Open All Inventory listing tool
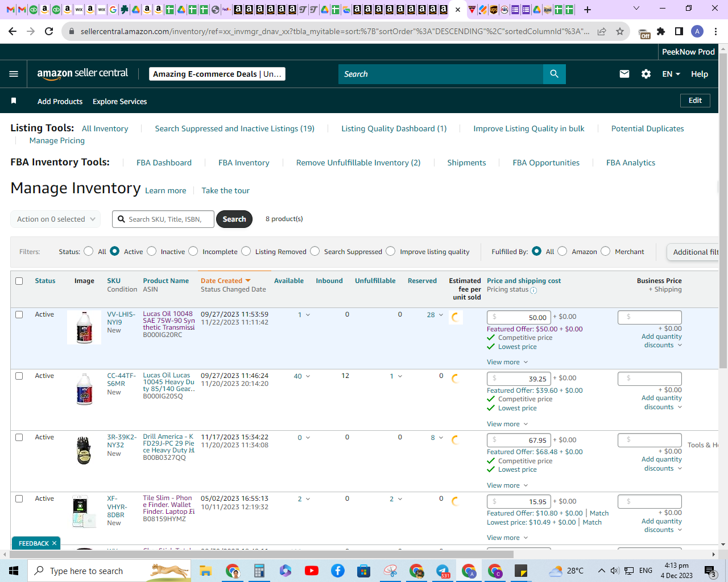This screenshot has width=728, height=582. pyautogui.click(x=105, y=128)
